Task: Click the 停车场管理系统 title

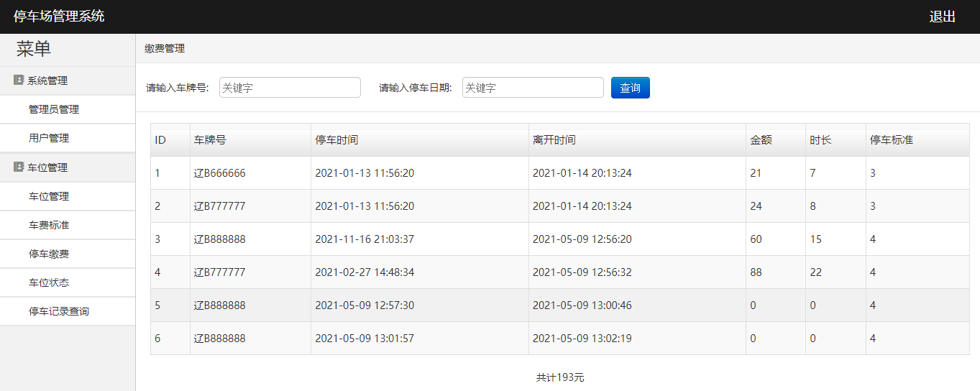Action: coord(59,16)
